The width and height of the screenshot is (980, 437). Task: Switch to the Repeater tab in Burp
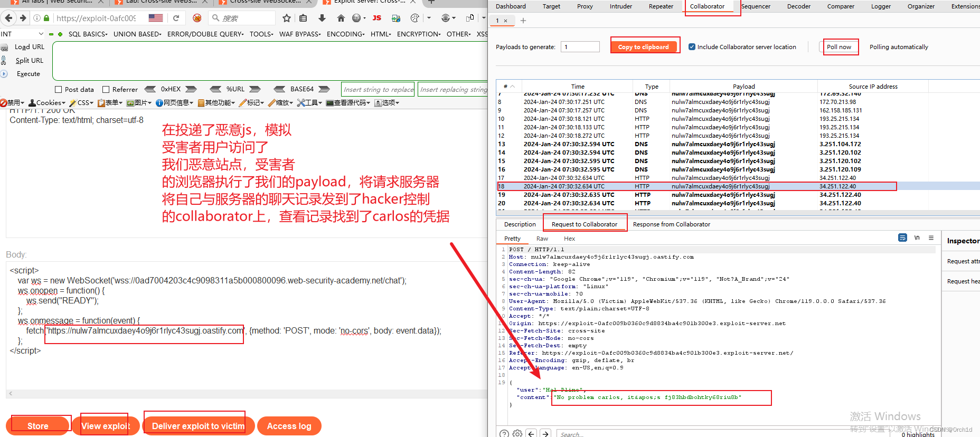tap(661, 6)
